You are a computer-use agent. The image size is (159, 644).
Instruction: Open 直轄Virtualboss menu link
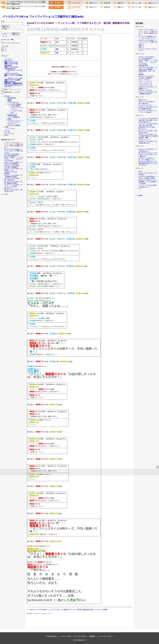[x=10, y=82]
